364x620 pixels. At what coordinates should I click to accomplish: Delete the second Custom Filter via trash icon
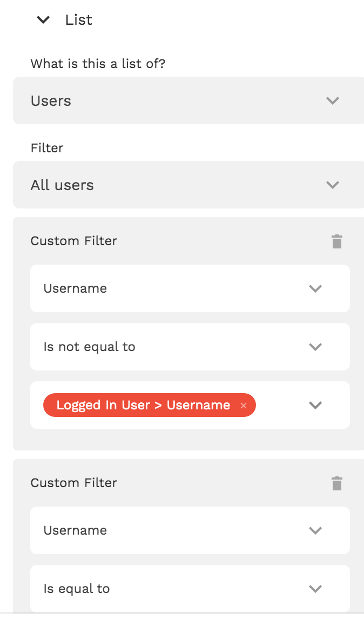pyautogui.click(x=337, y=483)
